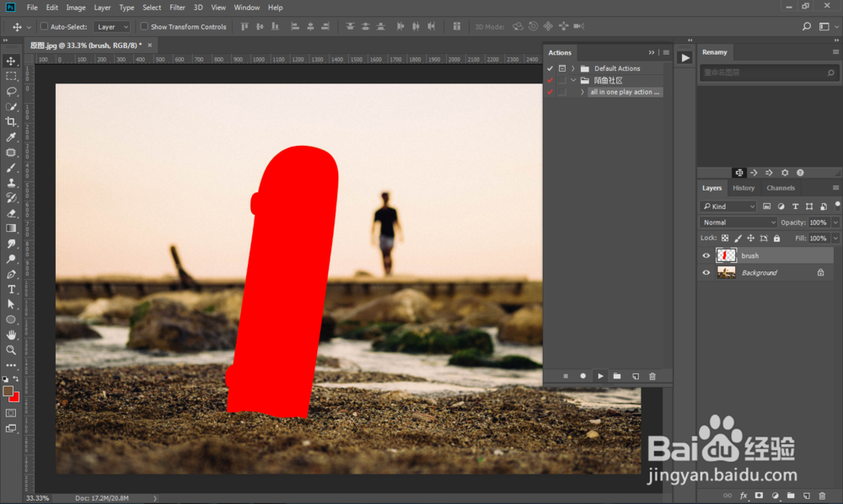
Task: Collapse the 陌鱼社区 action set
Action: [573, 80]
